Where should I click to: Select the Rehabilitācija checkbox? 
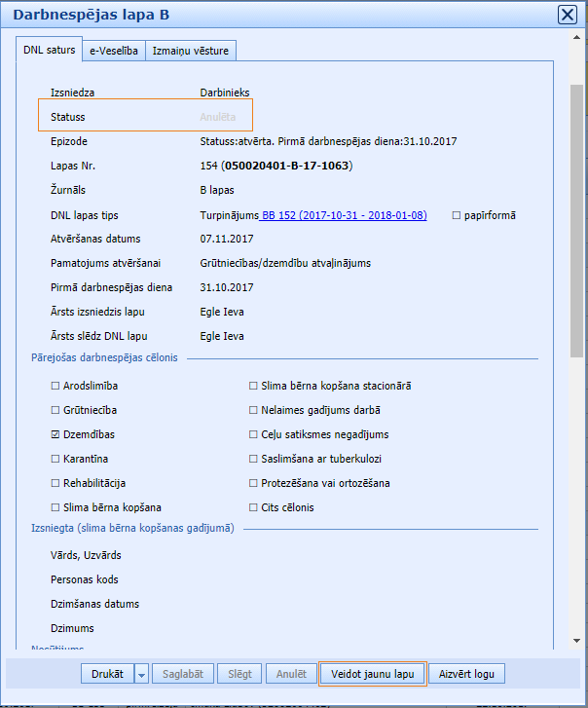(55, 484)
